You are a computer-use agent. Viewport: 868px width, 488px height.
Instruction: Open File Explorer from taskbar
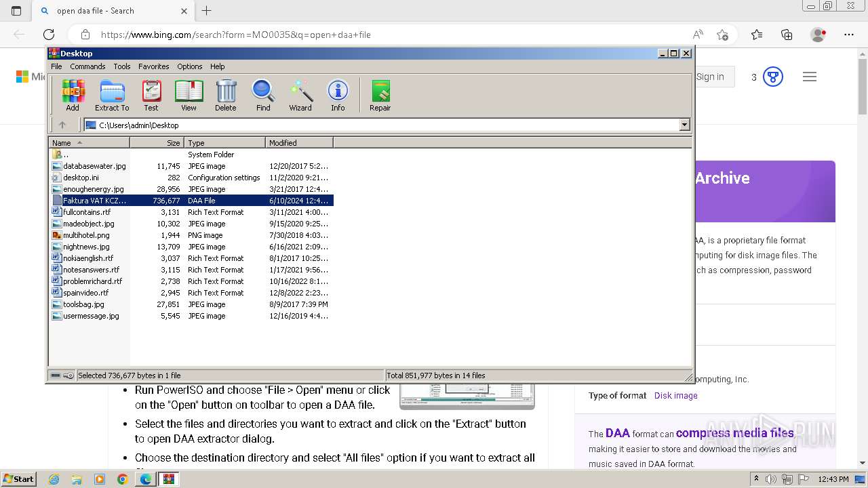(77, 479)
